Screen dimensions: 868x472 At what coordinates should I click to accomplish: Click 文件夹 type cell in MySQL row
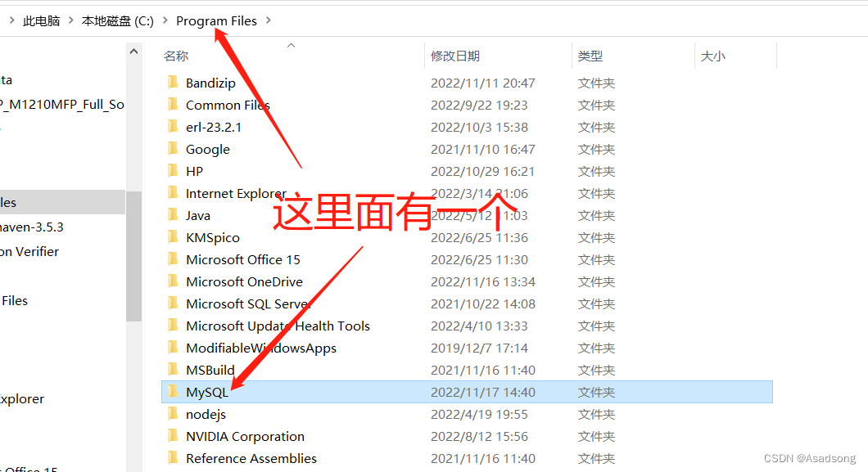point(596,393)
